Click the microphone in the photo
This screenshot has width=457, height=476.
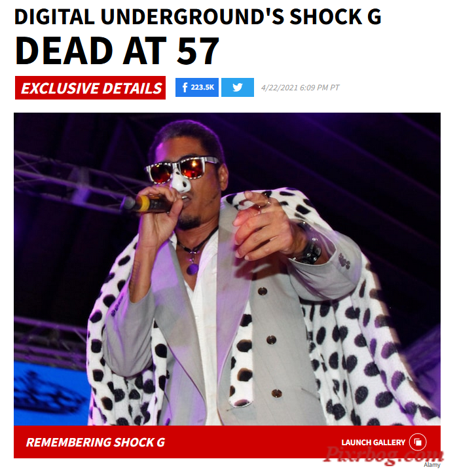145,204
